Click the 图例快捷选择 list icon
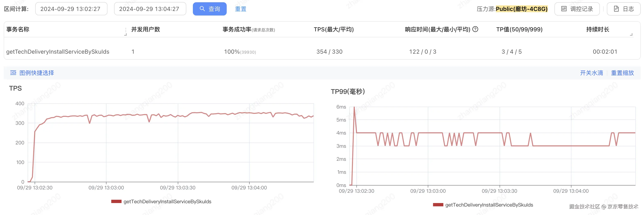Screen dimensions: 644x215 coord(13,73)
